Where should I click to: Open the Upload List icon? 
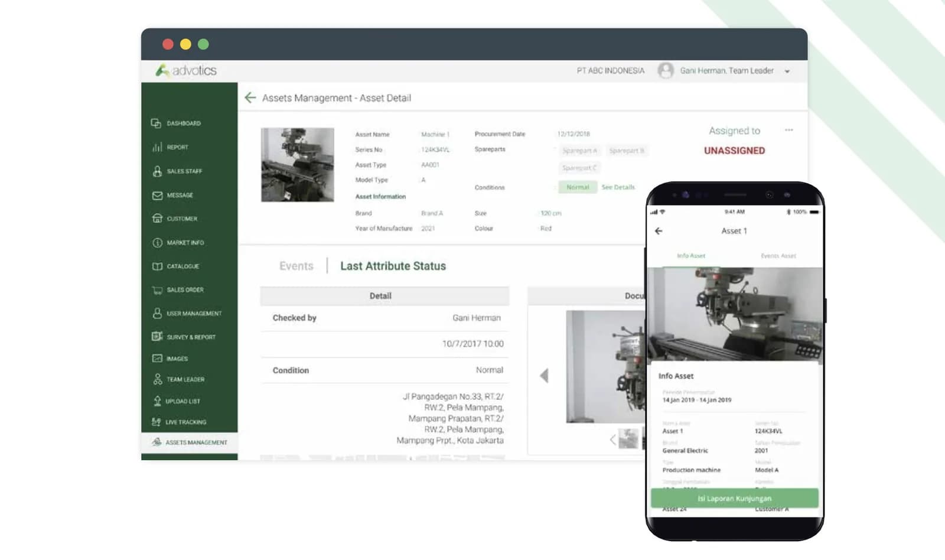tap(157, 401)
